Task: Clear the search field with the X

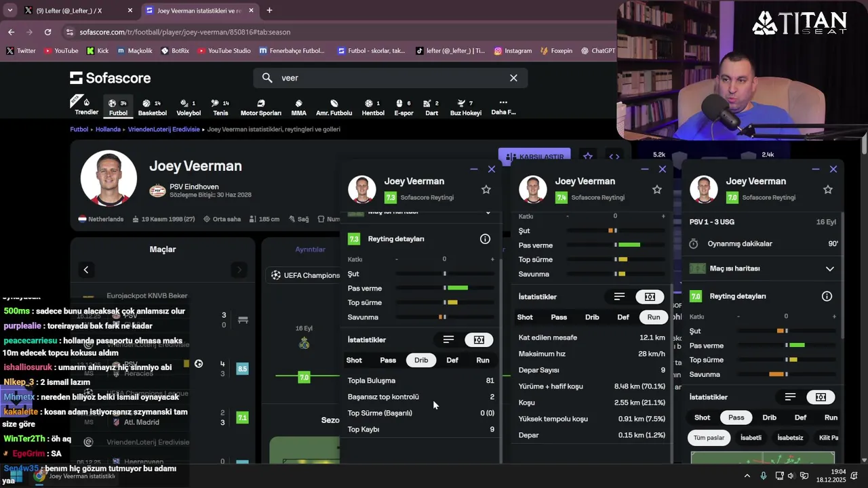Action: pyautogui.click(x=513, y=78)
